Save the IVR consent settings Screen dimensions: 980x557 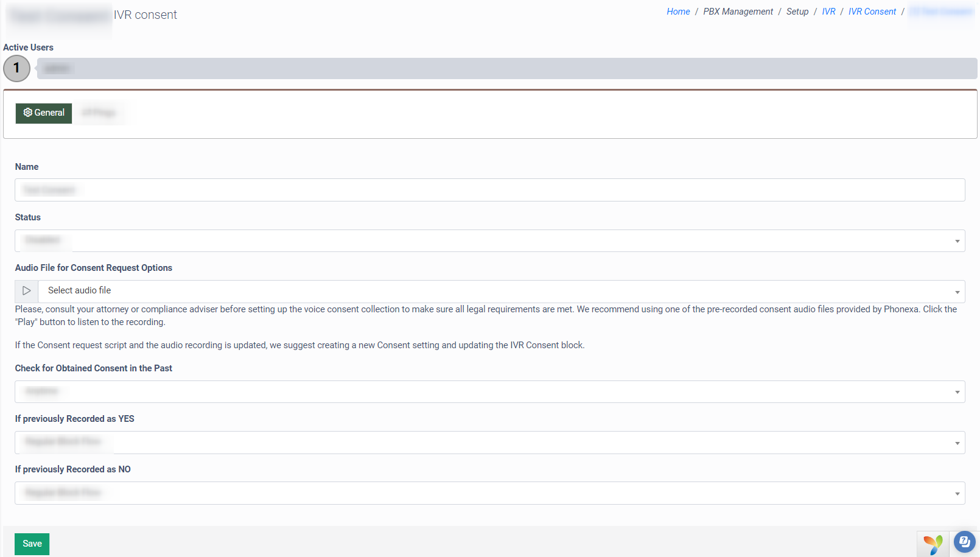(x=32, y=544)
